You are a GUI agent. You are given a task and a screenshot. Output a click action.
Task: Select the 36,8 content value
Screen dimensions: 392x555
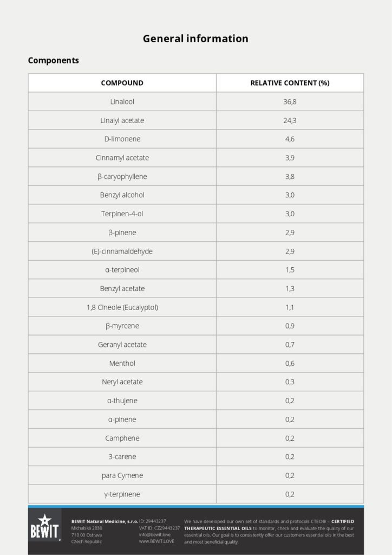[x=290, y=101]
